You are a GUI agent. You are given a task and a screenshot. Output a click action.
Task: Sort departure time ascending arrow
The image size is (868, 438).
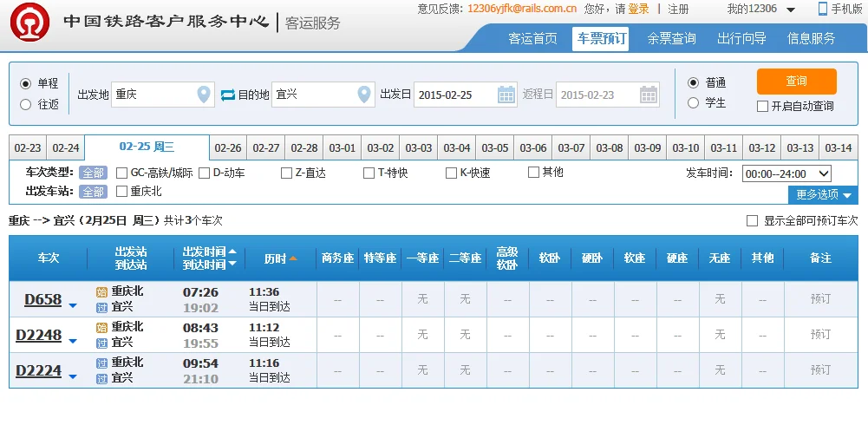click(232, 251)
